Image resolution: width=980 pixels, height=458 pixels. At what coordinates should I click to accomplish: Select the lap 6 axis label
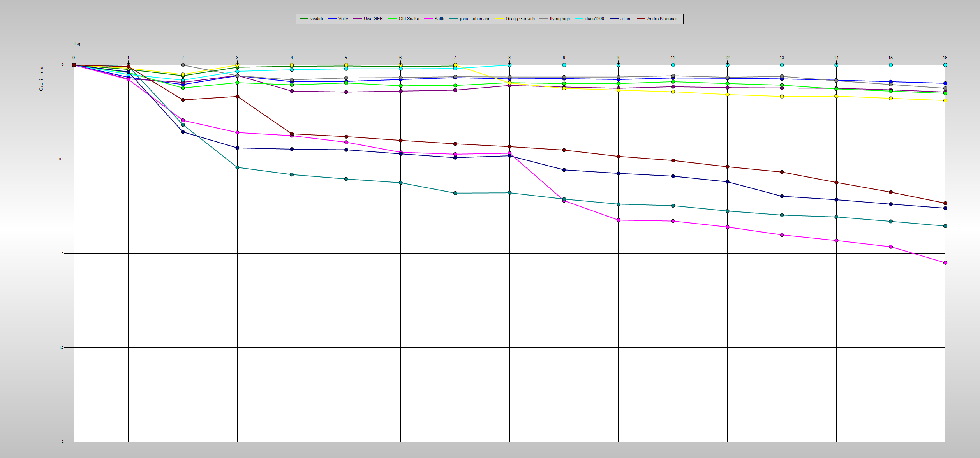tap(400, 58)
